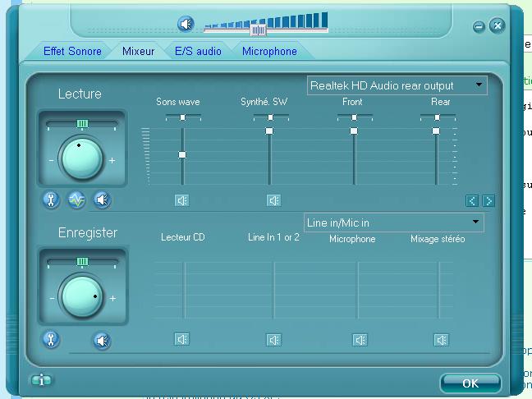This screenshot has height=399, width=532.
Task: Toggle mute for Synthé. SW channel
Action: 273,200
